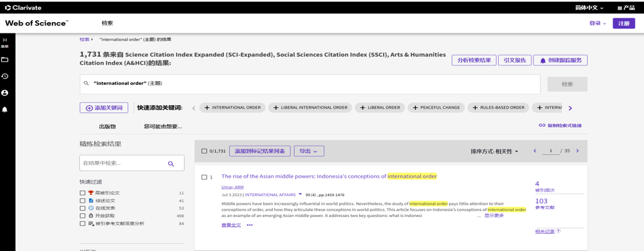Click 查看全文 full text link

tap(231, 225)
